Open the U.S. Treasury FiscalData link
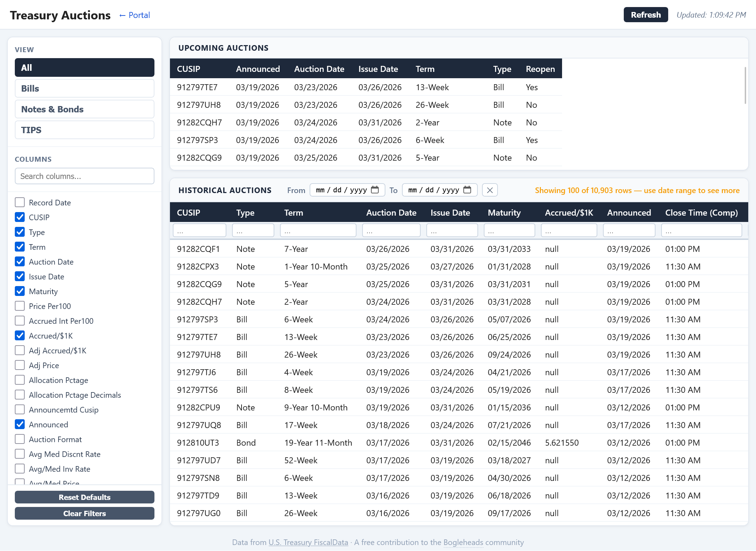This screenshot has height=551, width=756. (x=308, y=542)
